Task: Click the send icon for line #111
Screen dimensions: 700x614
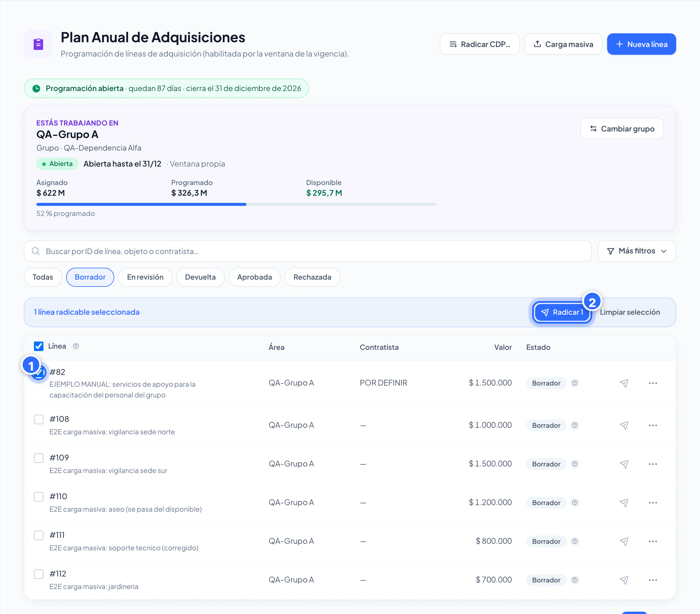Action: [624, 541]
